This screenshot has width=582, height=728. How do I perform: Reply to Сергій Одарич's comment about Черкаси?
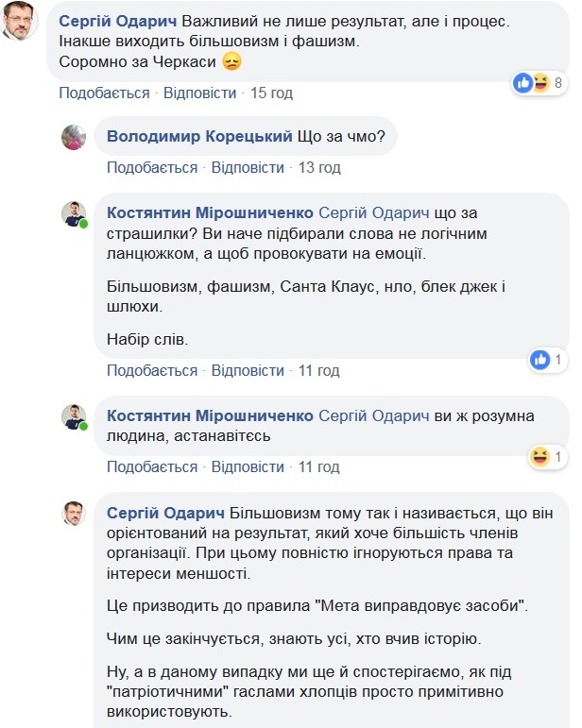click(199, 93)
